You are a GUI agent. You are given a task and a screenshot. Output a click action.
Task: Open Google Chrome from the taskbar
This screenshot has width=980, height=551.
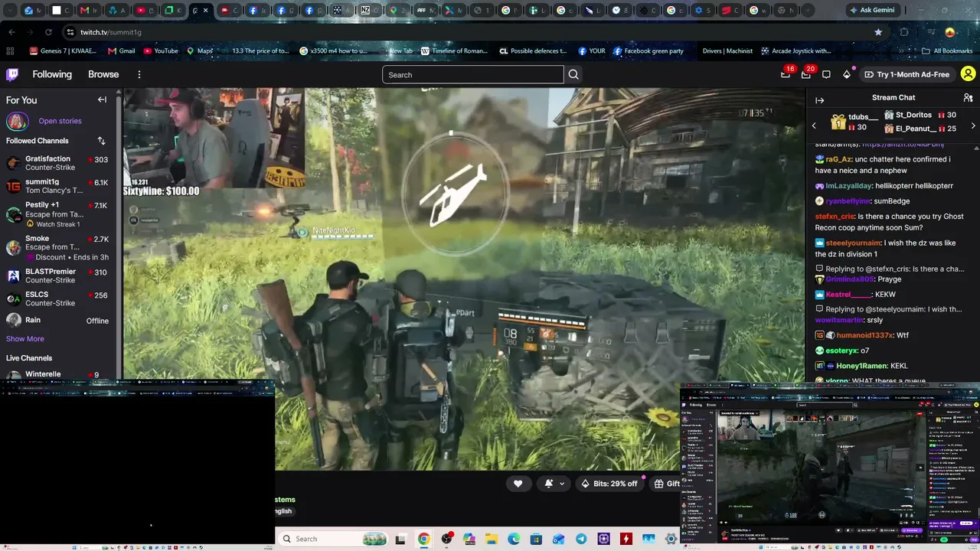point(423,539)
